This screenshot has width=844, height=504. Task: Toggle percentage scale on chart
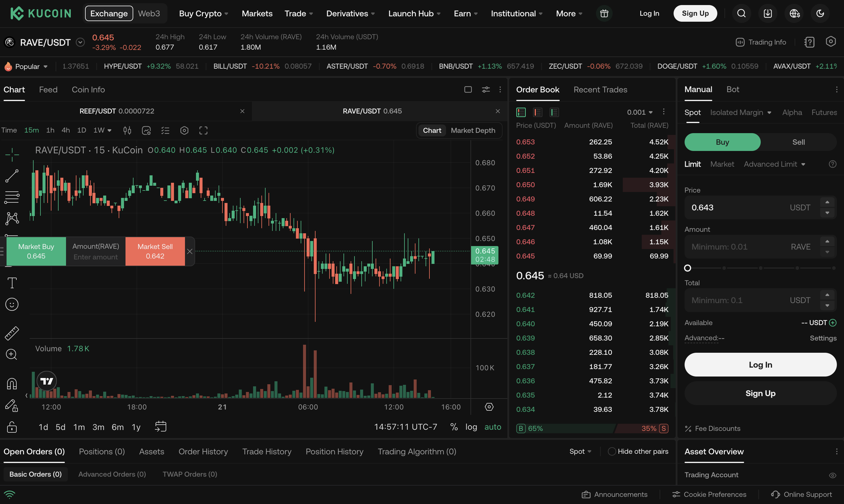[454, 427]
